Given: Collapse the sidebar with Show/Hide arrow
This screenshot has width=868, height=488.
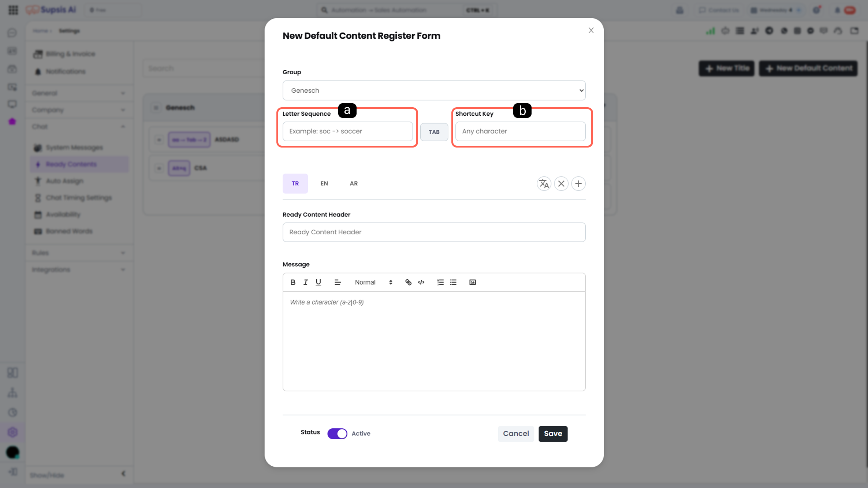Looking at the screenshot, I should (x=123, y=474).
